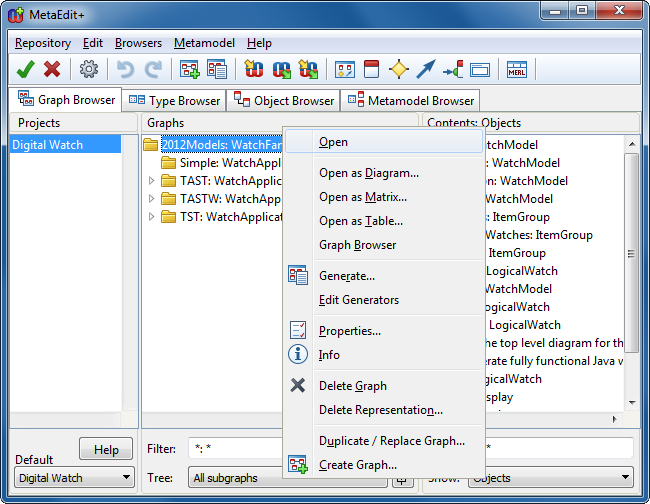Switch to the Type Browser tab
650x504 pixels.
174,101
